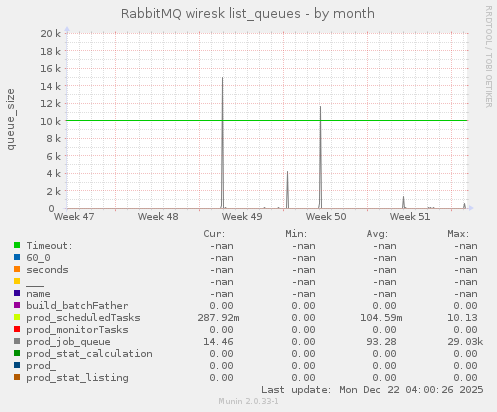Click the 'Munin 2.0.33-1' version text
Screen dimensions: 497x412
click(x=248, y=401)
